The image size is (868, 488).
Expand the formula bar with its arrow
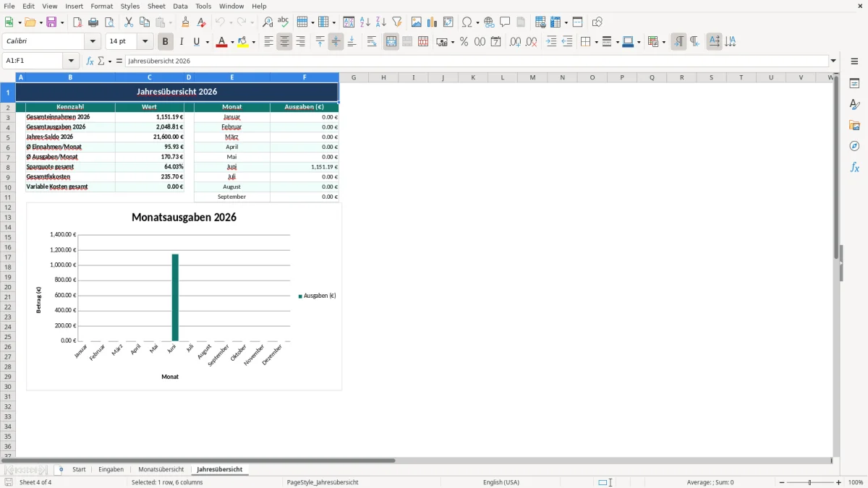tap(833, 61)
